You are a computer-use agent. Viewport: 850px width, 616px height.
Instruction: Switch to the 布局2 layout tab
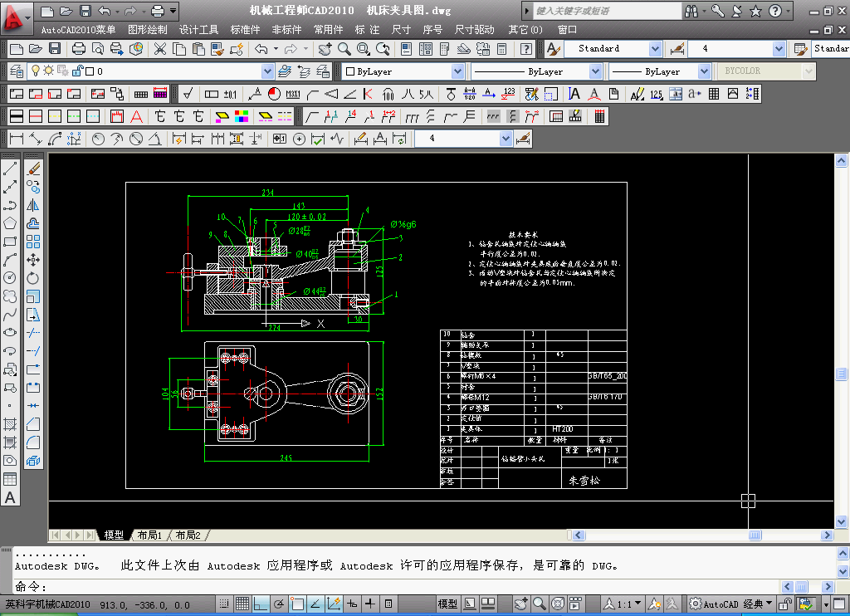pyautogui.click(x=188, y=535)
